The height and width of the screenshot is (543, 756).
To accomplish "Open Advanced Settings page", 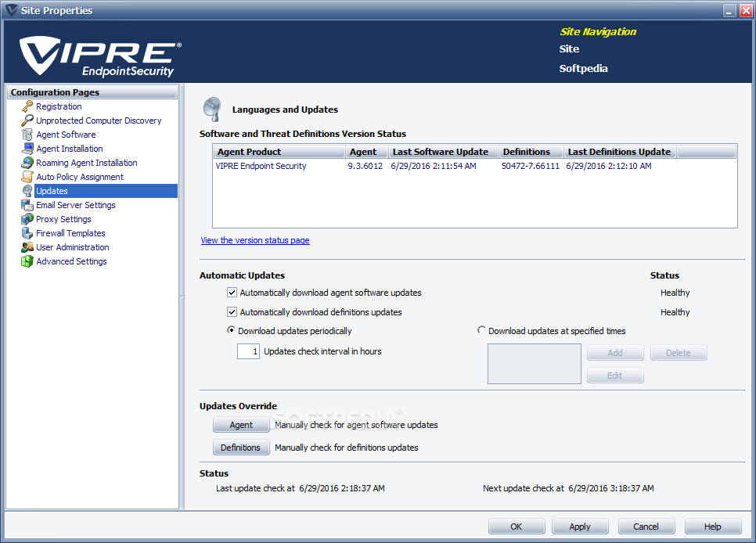I will 71,261.
